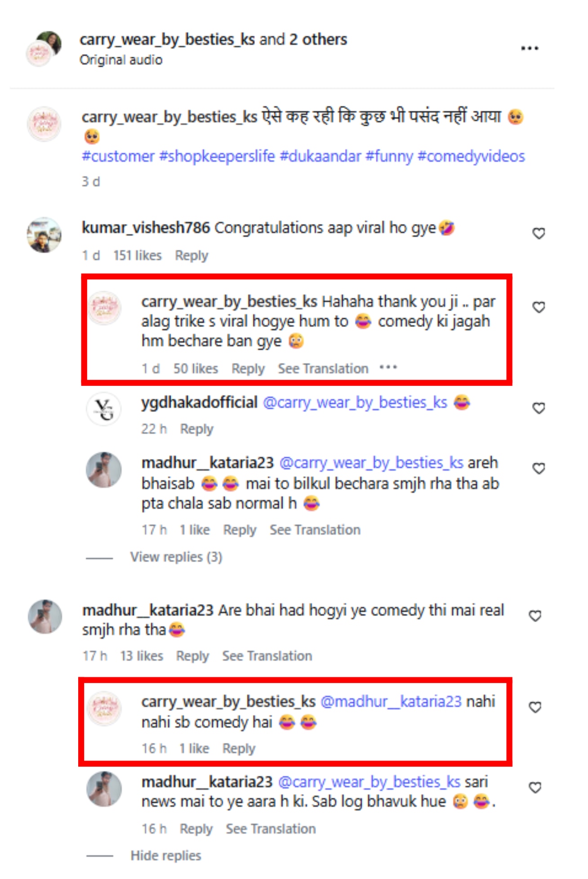Open ygdhakadofficial's profile avatar
Viewport: 588px width, 879px height.
[x=104, y=409]
